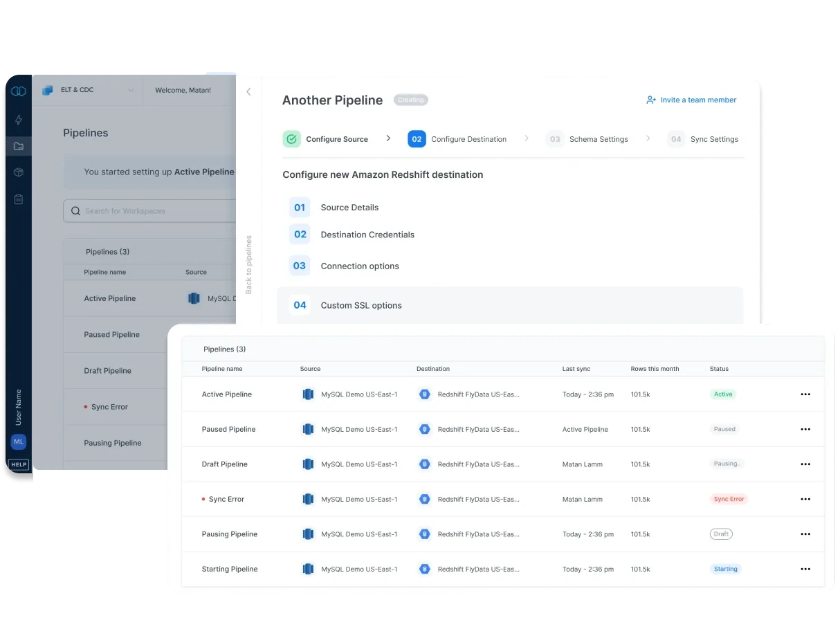Open the clipboard sidebar icon

[x=19, y=199]
